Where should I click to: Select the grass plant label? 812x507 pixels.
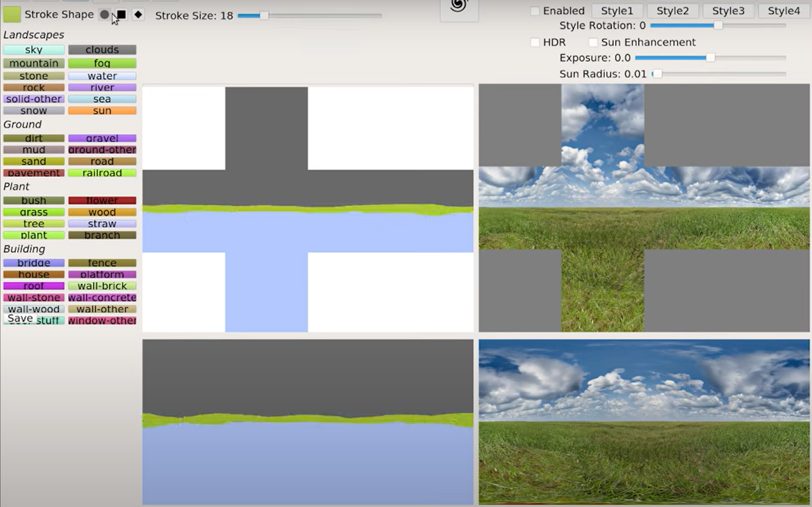click(34, 212)
